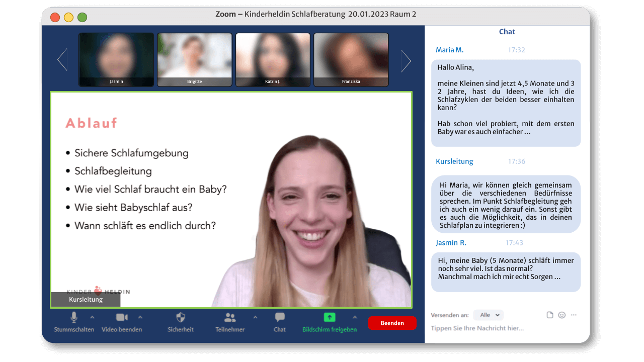Click the Chat panel heading
Screen dimensions: 644x362
[507, 32]
